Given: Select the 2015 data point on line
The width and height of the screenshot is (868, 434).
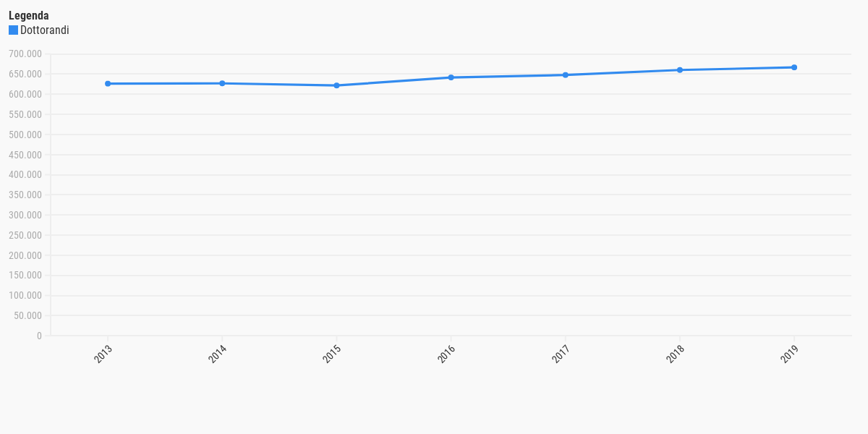Looking at the screenshot, I should click(336, 85).
